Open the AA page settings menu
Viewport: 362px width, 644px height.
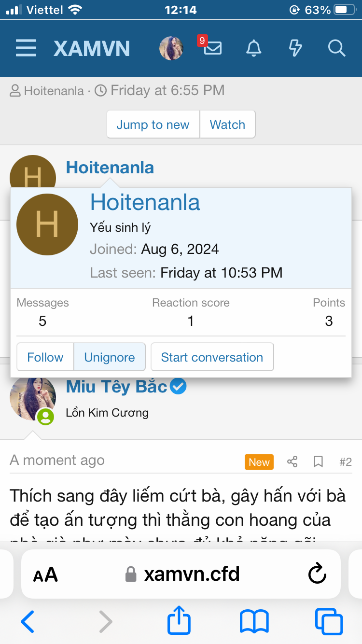coord(45,574)
